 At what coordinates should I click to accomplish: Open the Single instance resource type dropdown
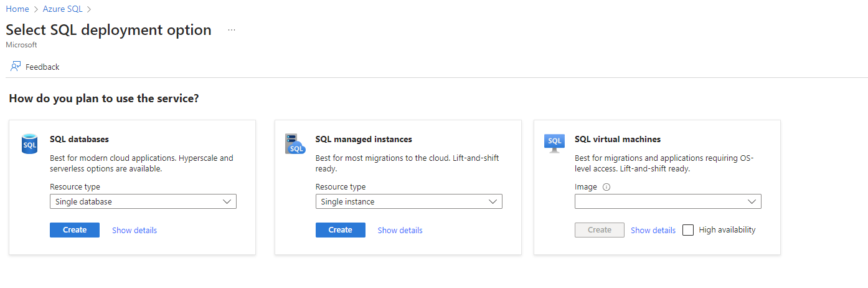click(x=408, y=201)
